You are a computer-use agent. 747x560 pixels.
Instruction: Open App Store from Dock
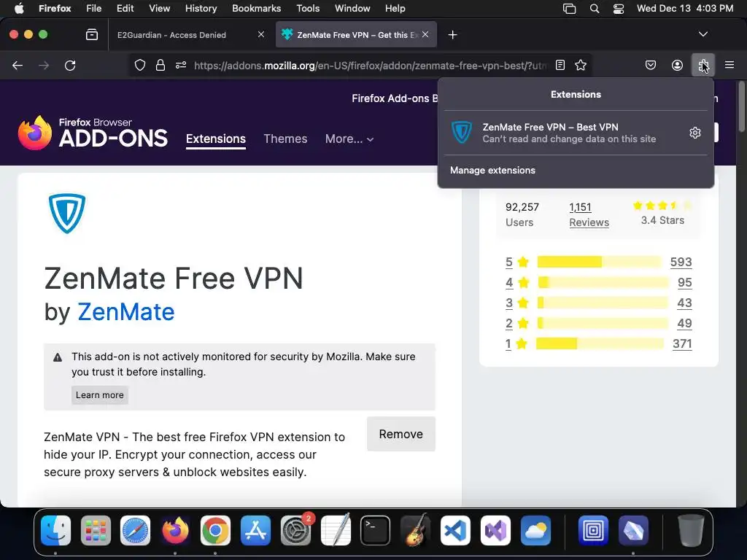[x=255, y=530]
